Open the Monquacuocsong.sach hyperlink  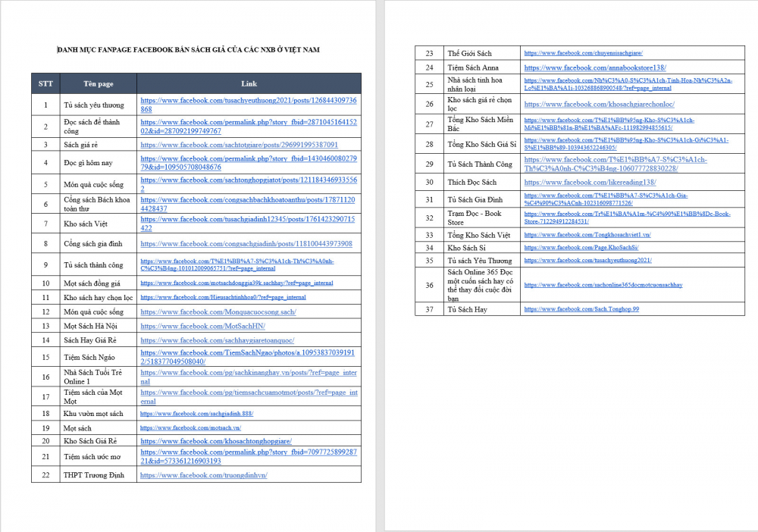coord(218,312)
